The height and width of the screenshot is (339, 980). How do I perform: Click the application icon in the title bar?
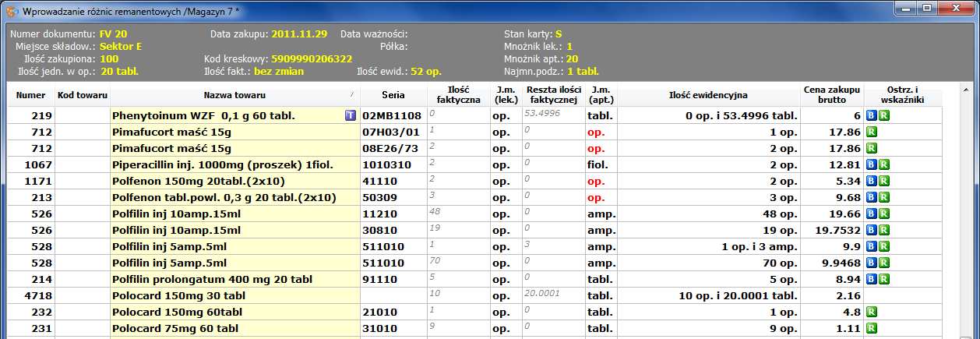point(12,12)
